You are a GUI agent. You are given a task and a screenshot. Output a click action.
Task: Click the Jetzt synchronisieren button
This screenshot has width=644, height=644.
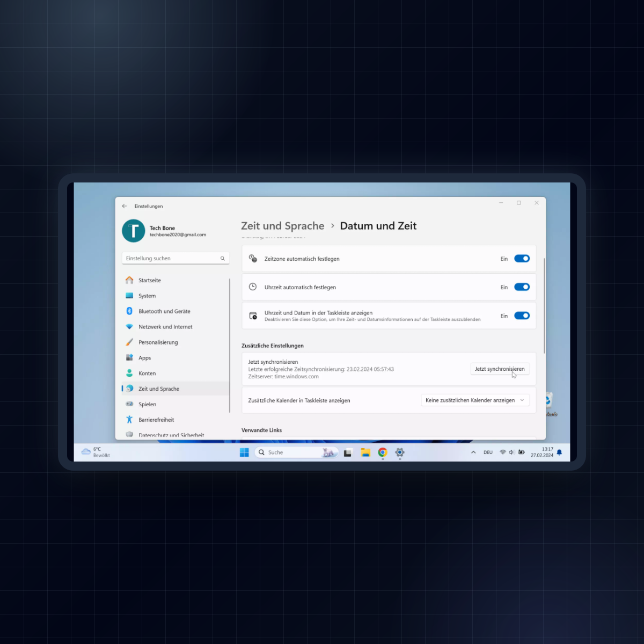[x=500, y=369]
